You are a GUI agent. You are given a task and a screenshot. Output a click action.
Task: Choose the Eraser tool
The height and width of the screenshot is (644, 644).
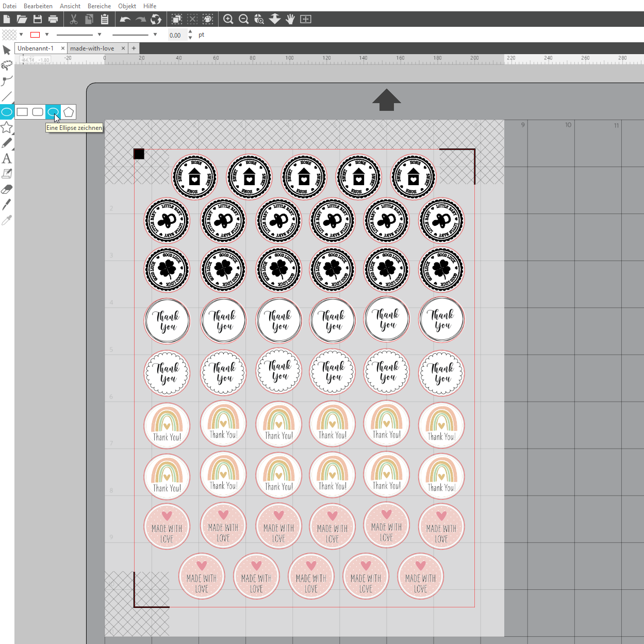pyautogui.click(x=7, y=189)
